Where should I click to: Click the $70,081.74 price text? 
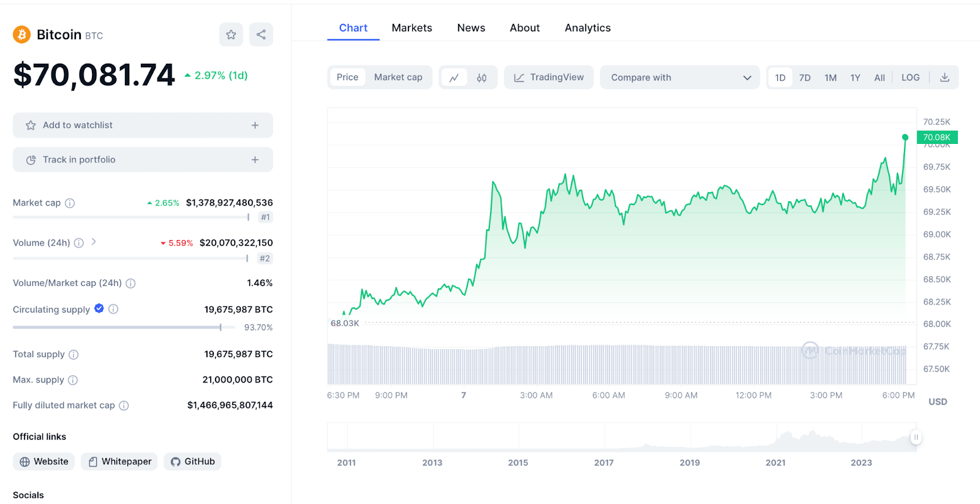point(94,75)
